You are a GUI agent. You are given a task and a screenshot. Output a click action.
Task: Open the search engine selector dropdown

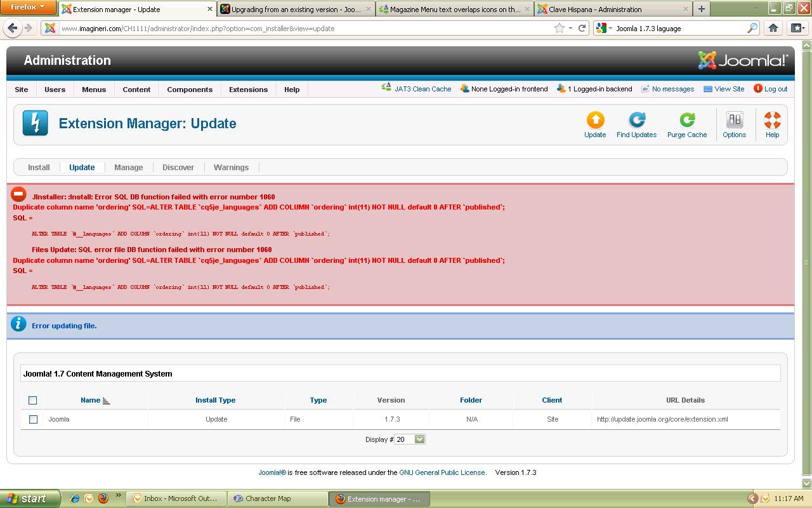610,28
